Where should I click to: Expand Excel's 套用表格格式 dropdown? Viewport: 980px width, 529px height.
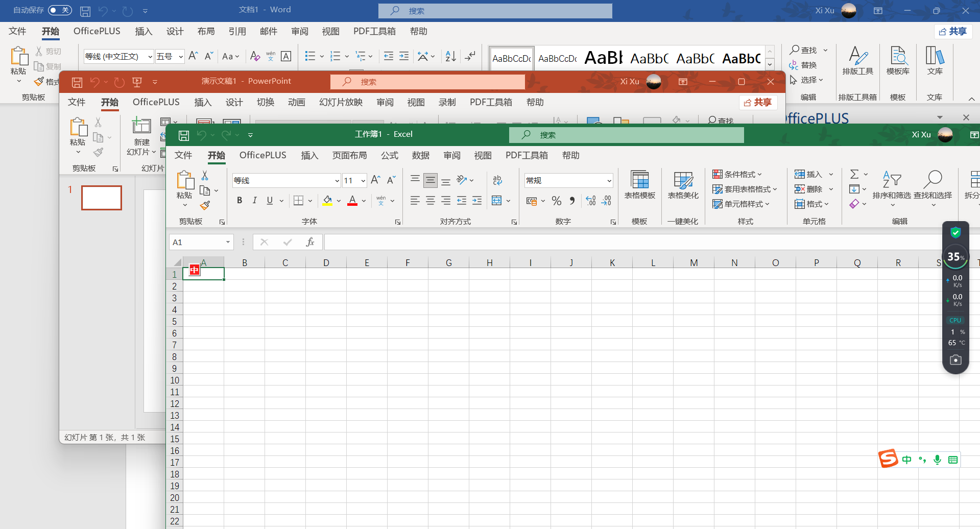tap(745, 189)
